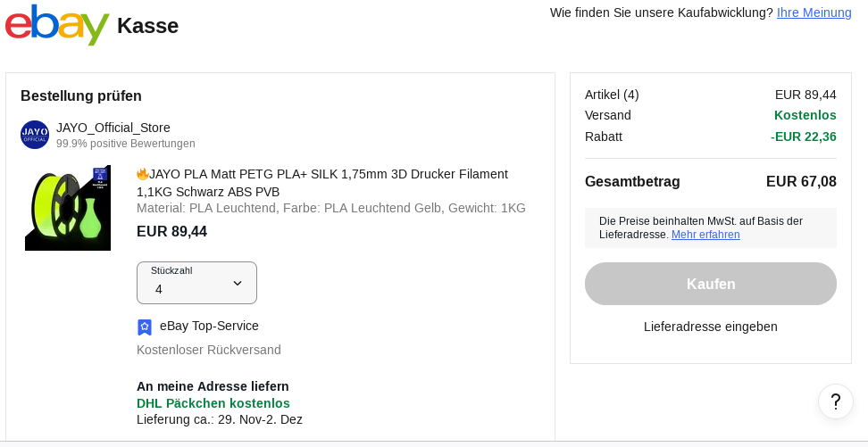868x447 pixels.
Task: Open the yellow filament product thumbnail
Action: pyautogui.click(x=68, y=208)
